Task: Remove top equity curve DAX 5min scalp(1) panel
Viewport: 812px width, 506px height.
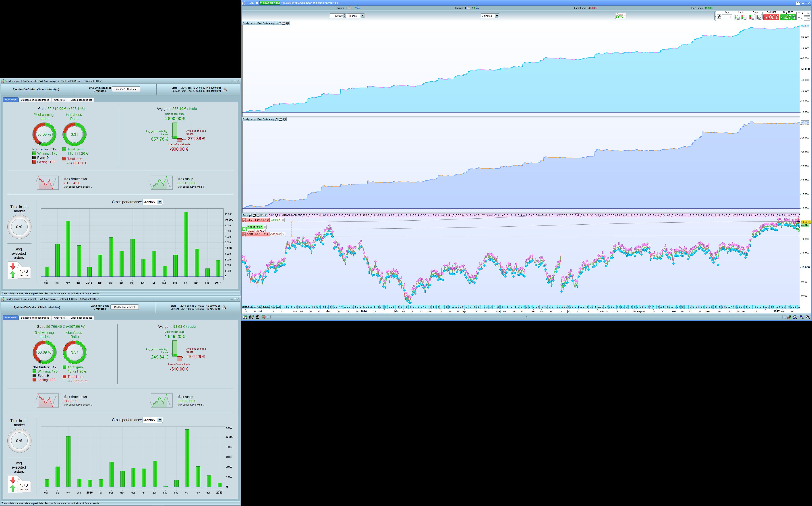Action: pos(287,23)
